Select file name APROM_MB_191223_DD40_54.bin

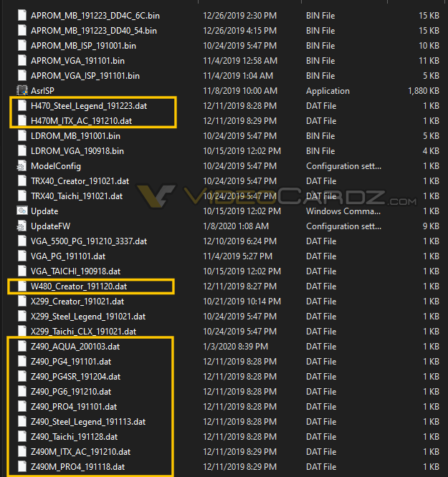pos(94,31)
